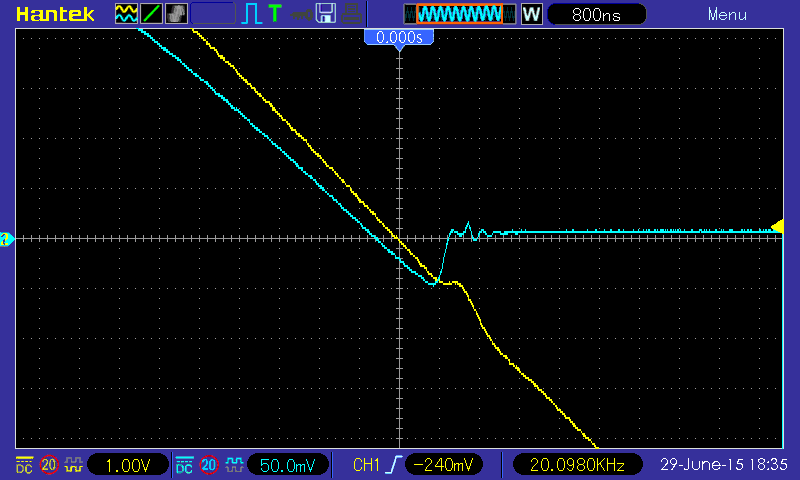Click the Hantek logo
The image size is (800, 480).
pyautogui.click(x=55, y=14)
